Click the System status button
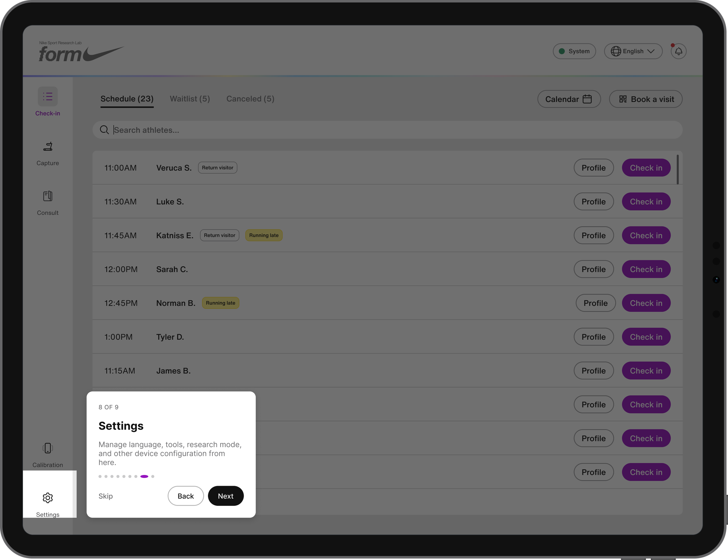728x560 pixels. (x=574, y=51)
